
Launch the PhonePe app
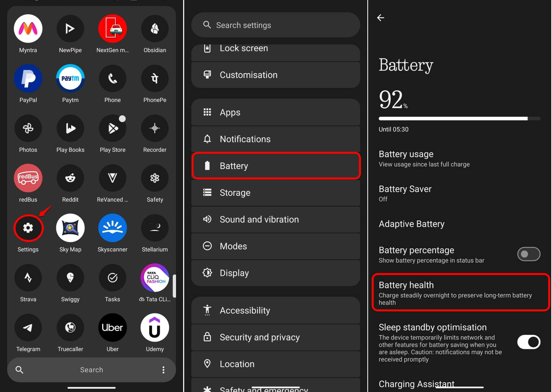(155, 79)
